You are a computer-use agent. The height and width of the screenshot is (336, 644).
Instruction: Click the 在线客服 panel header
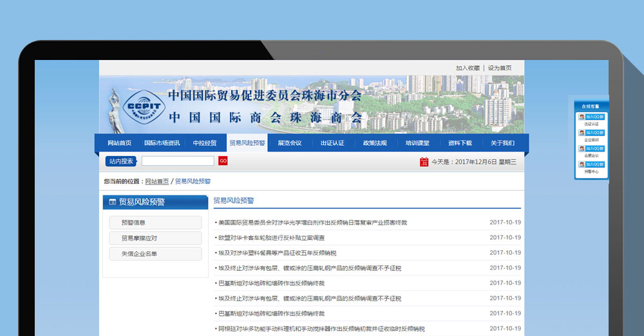tap(591, 106)
